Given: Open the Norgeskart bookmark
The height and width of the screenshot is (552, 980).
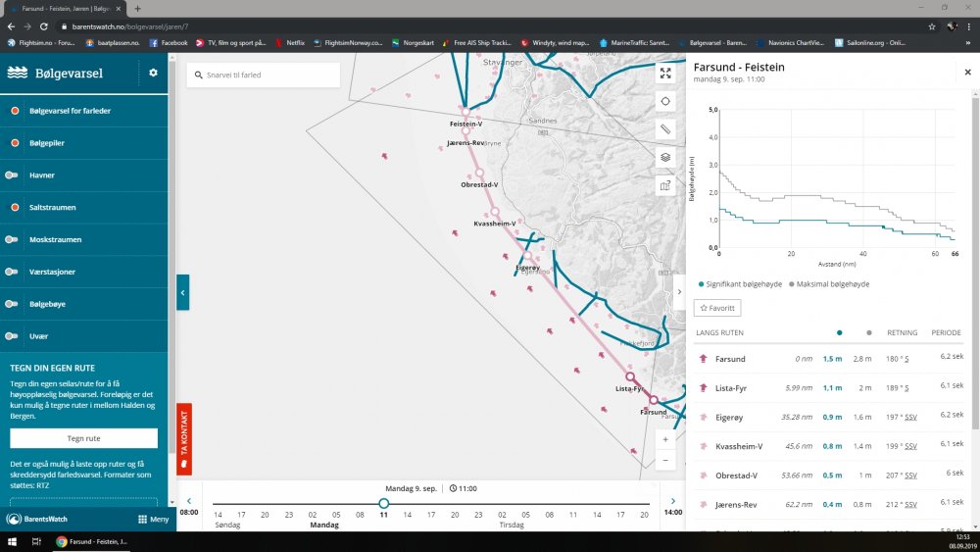Looking at the screenshot, I should coord(413,42).
